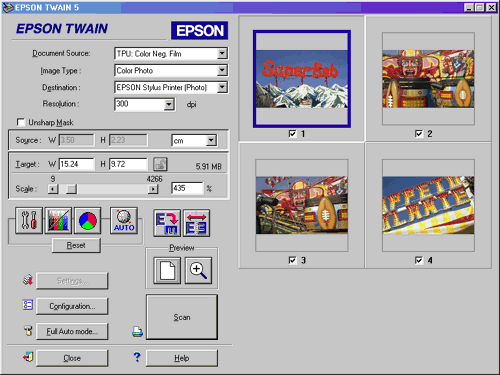The image size is (500, 375).
Task: Click the settings icon beside Settings button
Action: tap(28, 280)
